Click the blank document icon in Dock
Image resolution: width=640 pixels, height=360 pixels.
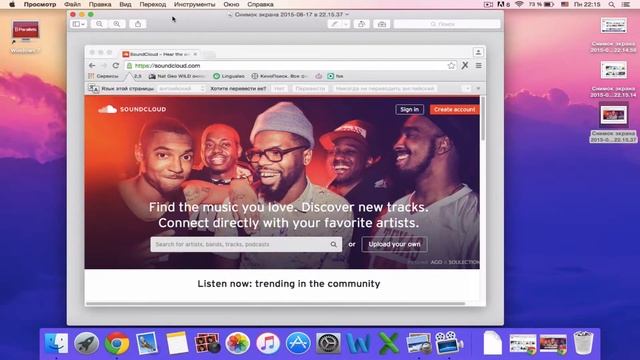click(x=493, y=343)
